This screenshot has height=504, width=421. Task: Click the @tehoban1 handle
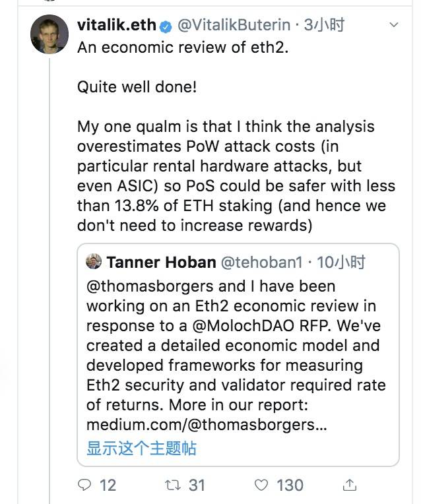262,263
